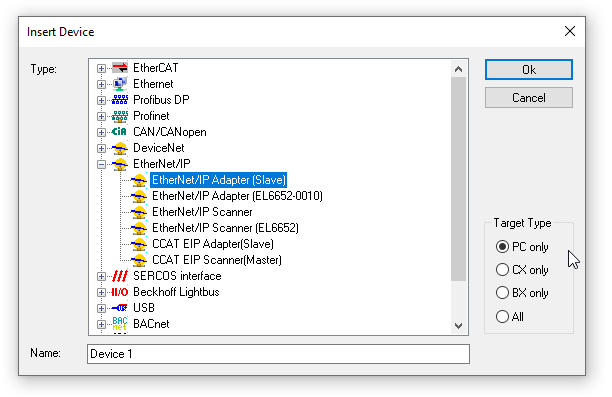612x397 pixels.
Task: Expand the Beckhoff Lightbus node
Action: [101, 292]
